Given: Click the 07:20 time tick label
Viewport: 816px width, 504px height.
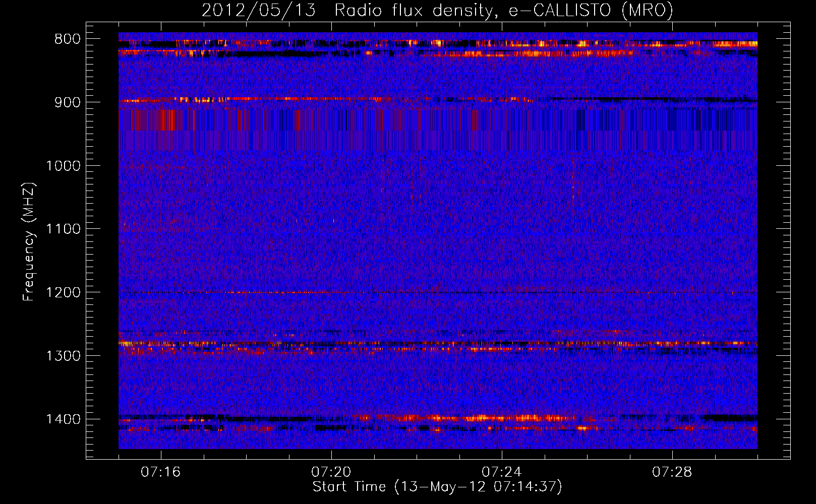Looking at the screenshot, I should coord(331,472).
